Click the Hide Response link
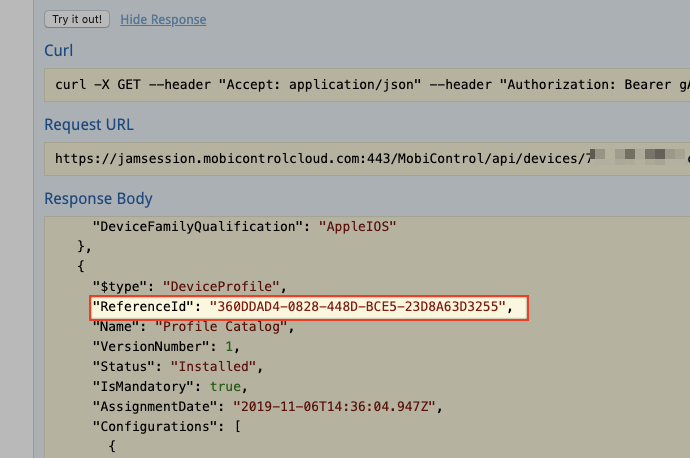Viewport: 690px width, 458px height. pyautogui.click(x=163, y=19)
